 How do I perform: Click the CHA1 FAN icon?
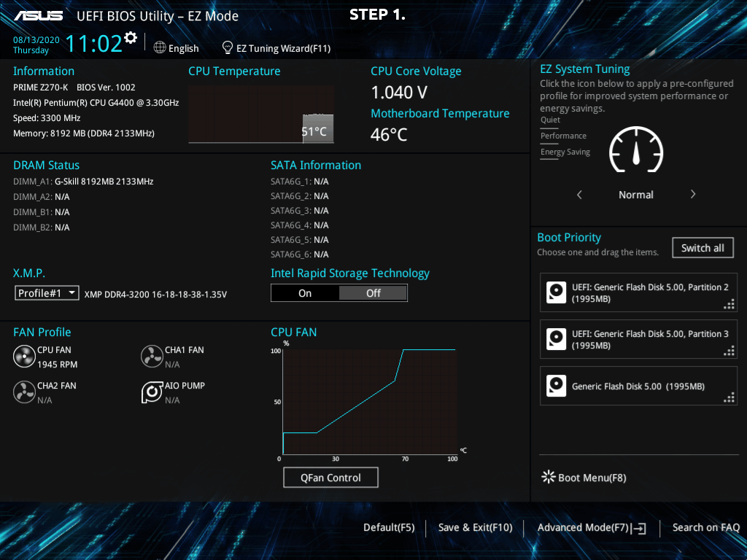click(152, 357)
